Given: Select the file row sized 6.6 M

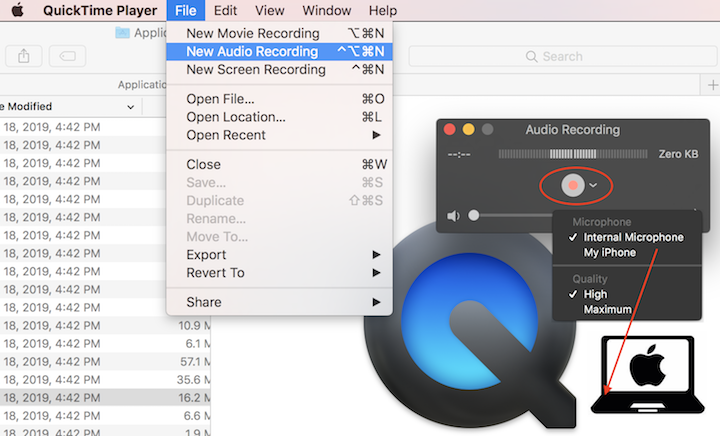Looking at the screenshot, I should point(105,416).
